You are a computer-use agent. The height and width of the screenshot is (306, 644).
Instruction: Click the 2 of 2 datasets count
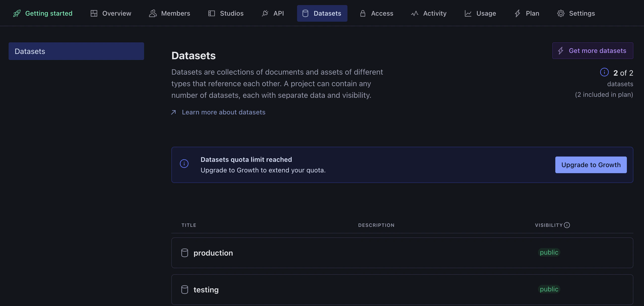point(623,73)
